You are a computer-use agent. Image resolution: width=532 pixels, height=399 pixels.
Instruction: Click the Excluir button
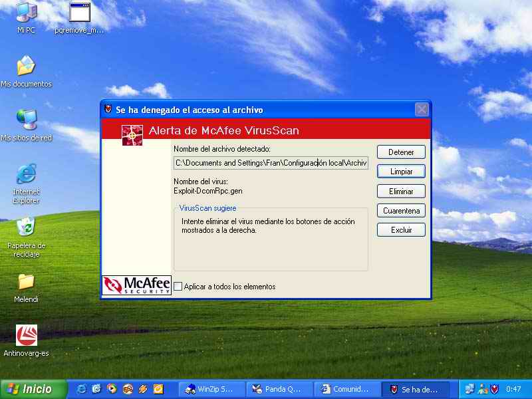401,230
